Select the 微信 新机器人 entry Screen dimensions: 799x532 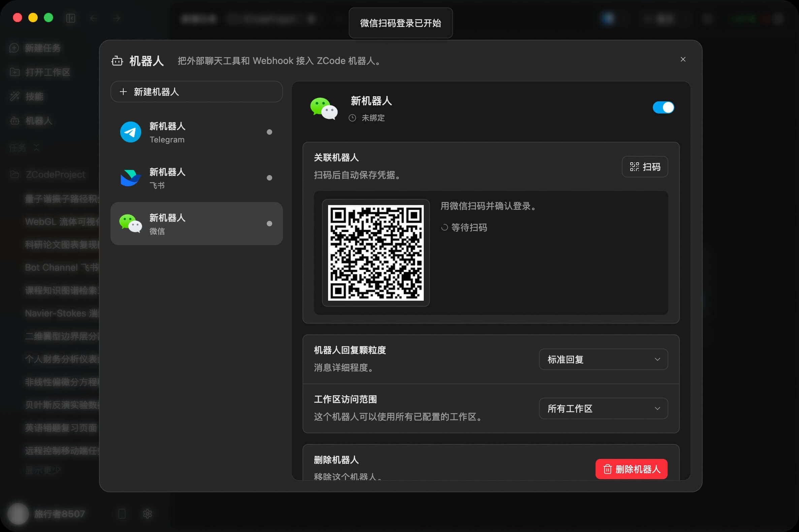(x=196, y=224)
